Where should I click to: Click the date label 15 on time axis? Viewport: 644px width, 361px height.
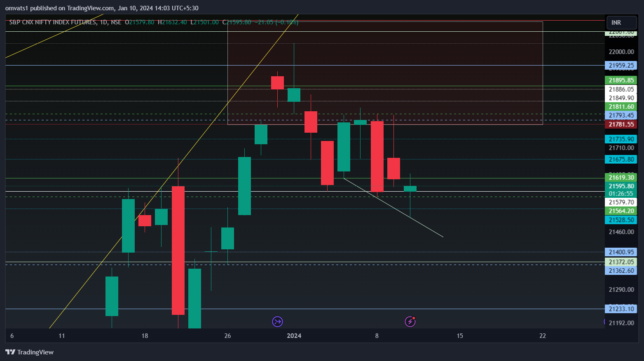click(x=460, y=336)
